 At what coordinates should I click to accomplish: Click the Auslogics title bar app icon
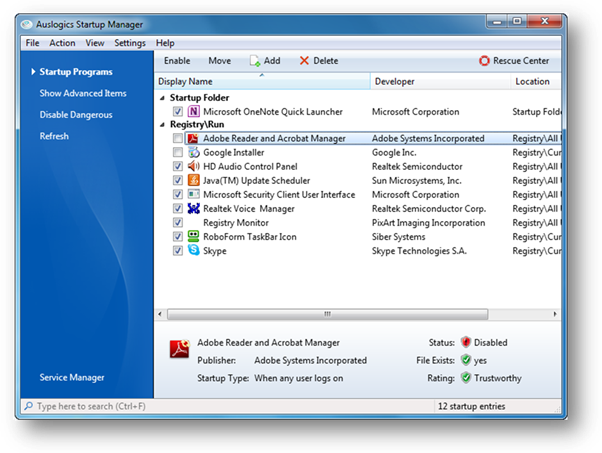pyautogui.click(x=26, y=24)
